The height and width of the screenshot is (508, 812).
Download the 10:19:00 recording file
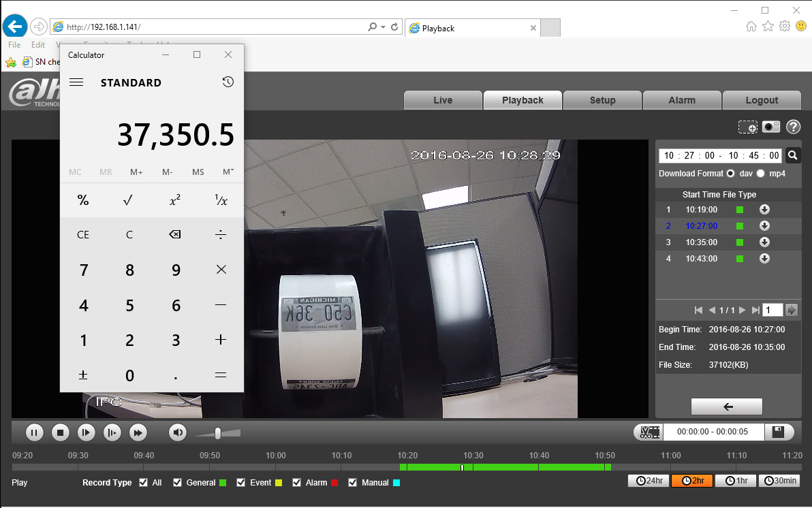[x=764, y=209]
